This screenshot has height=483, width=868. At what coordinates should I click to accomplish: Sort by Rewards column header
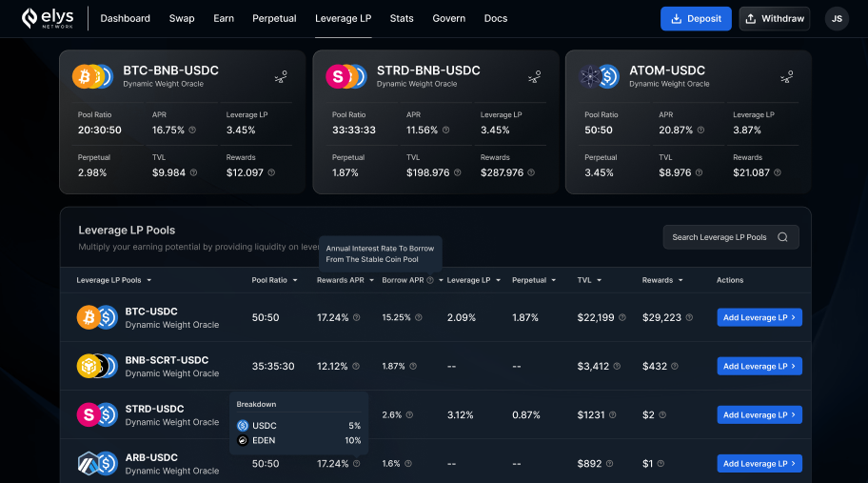(662, 280)
